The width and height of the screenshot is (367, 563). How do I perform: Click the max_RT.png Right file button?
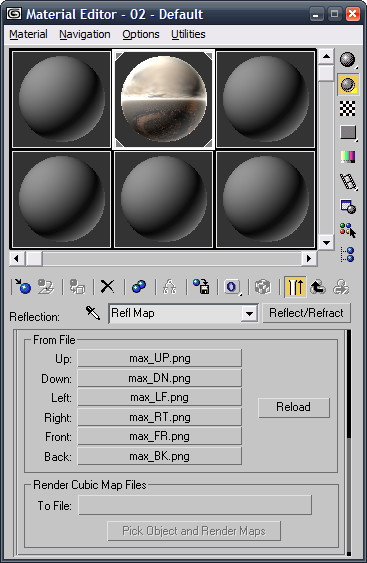(160, 417)
